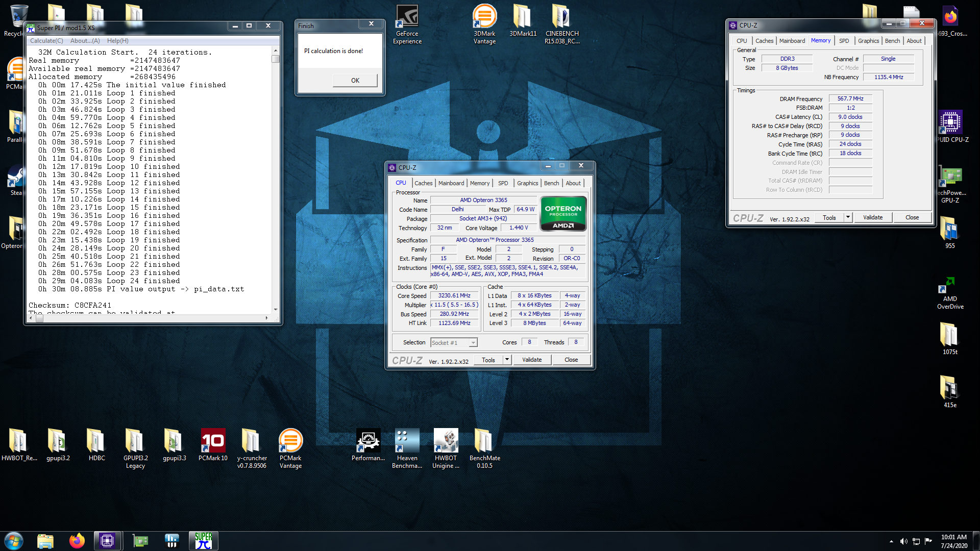
Task: Switch to Caches tab in center CPU-Z
Action: (x=423, y=183)
